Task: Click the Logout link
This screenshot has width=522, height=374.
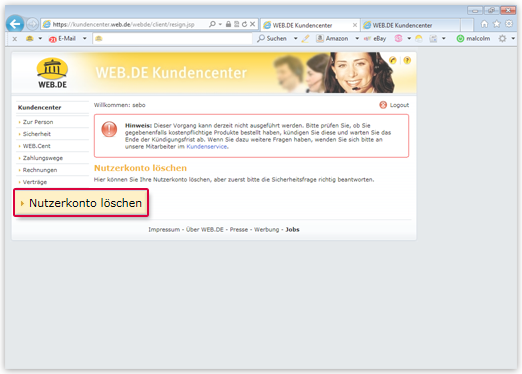Action: (399, 105)
